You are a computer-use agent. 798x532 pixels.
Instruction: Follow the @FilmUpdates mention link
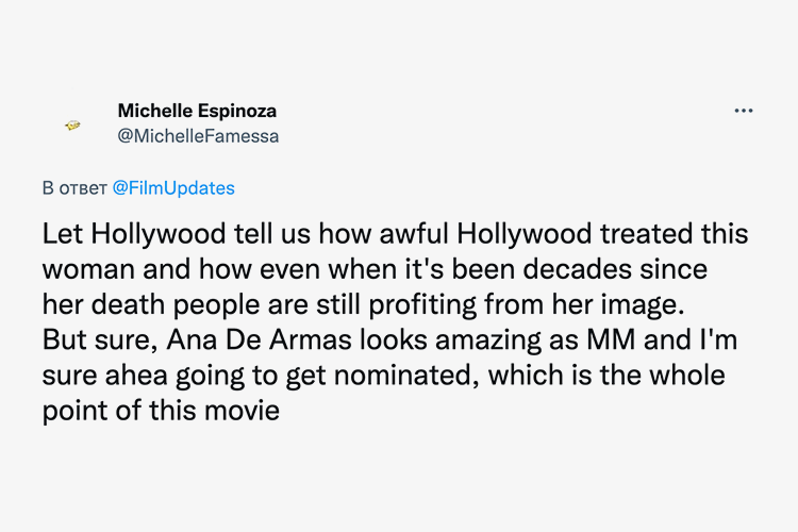pyautogui.click(x=173, y=188)
